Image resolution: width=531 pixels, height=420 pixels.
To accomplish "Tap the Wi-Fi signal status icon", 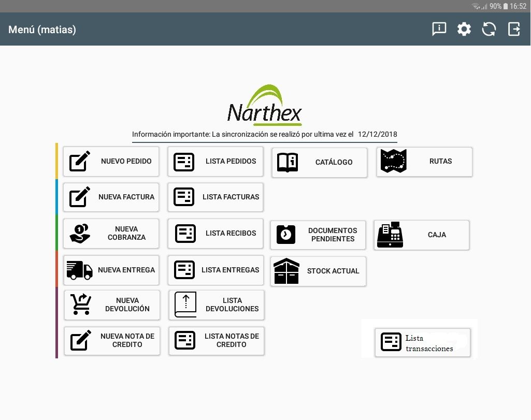I will point(476,6).
